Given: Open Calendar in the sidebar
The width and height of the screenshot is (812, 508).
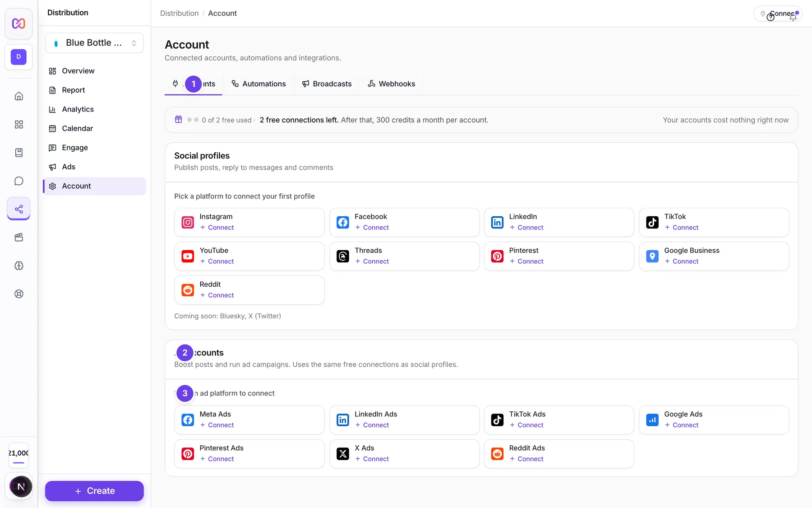Looking at the screenshot, I should [94, 129].
